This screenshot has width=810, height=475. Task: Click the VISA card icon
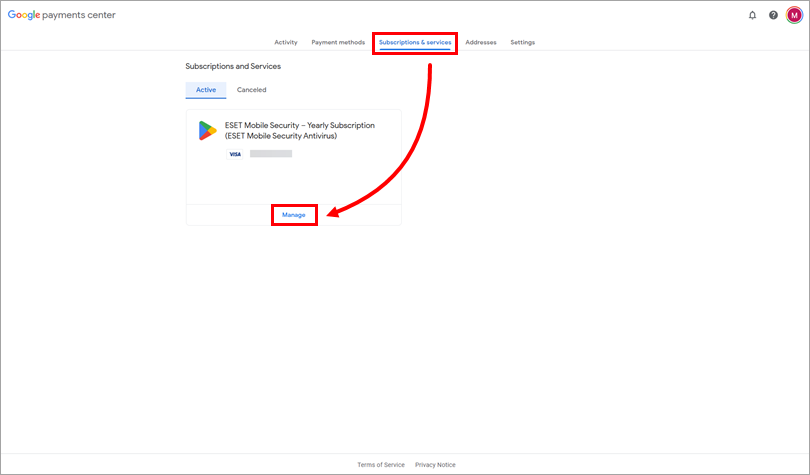(x=235, y=154)
